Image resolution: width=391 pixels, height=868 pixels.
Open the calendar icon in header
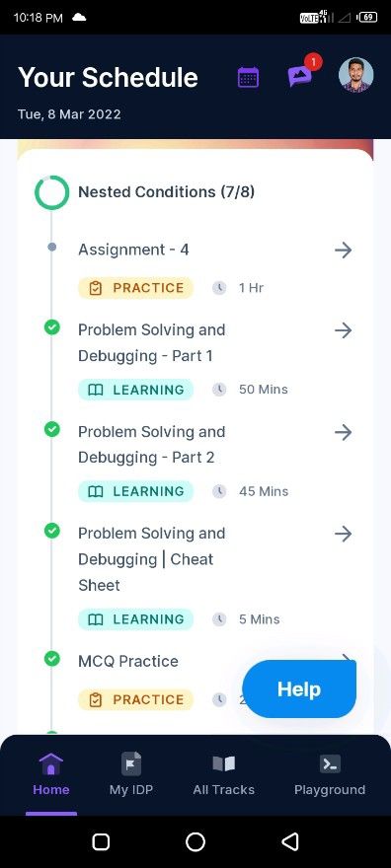tap(248, 77)
